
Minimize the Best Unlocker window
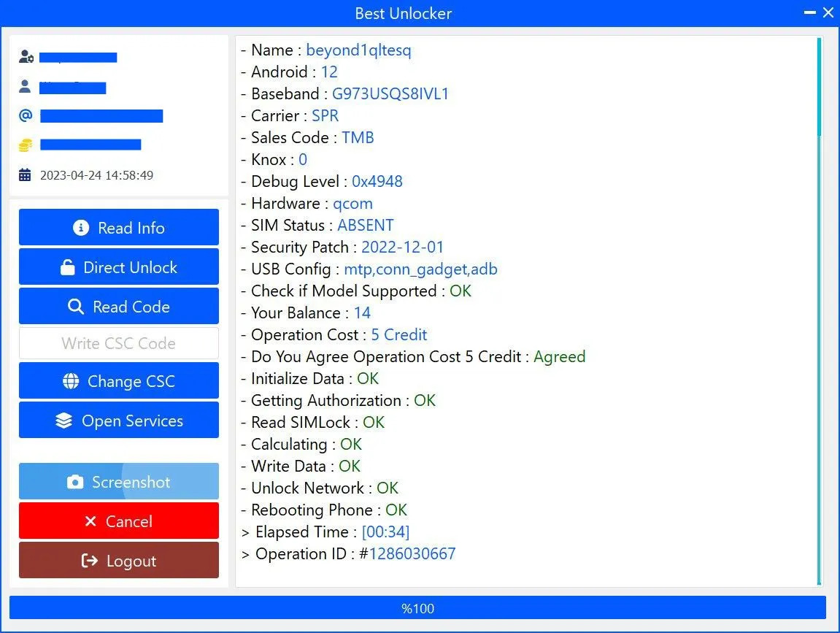pyautogui.click(x=810, y=12)
